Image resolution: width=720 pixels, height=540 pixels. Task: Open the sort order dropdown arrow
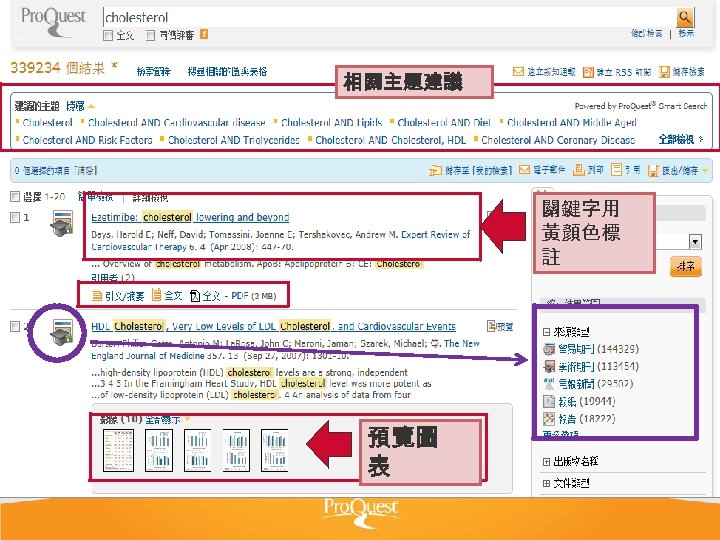[695, 242]
